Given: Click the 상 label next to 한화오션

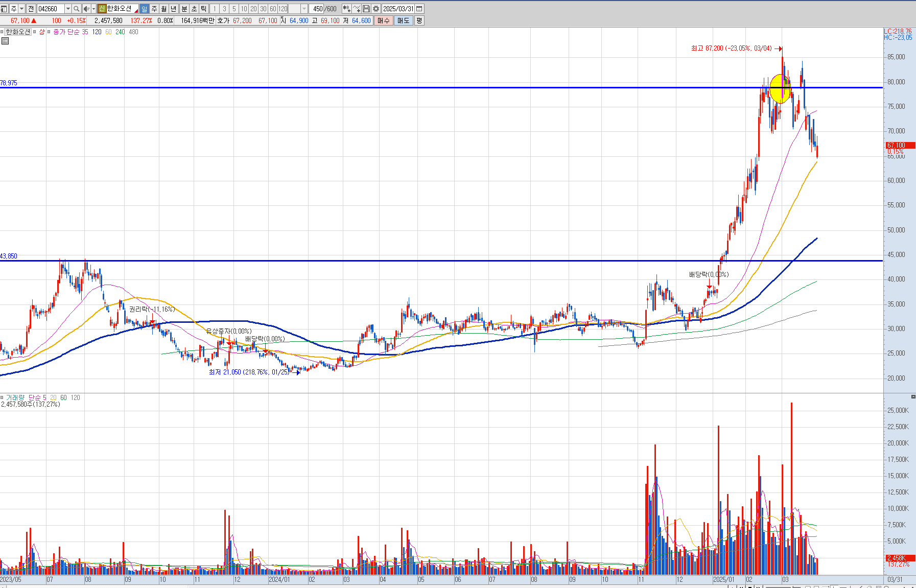Looking at the screenshot, I should click(42, 32).
